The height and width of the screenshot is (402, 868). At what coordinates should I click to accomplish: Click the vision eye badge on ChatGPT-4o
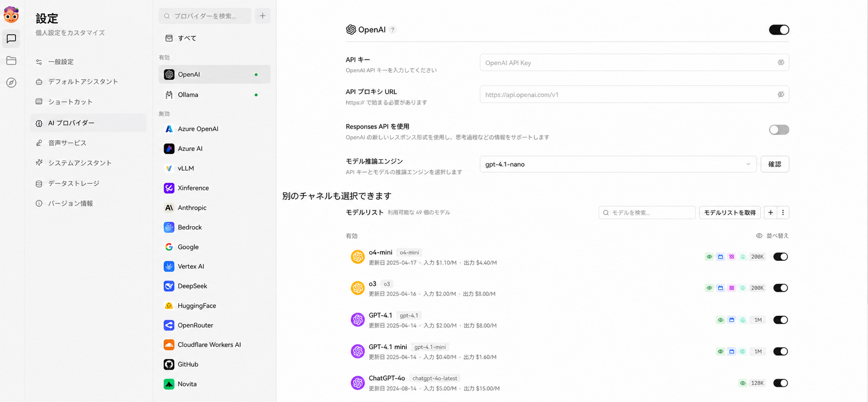[743, 383]
